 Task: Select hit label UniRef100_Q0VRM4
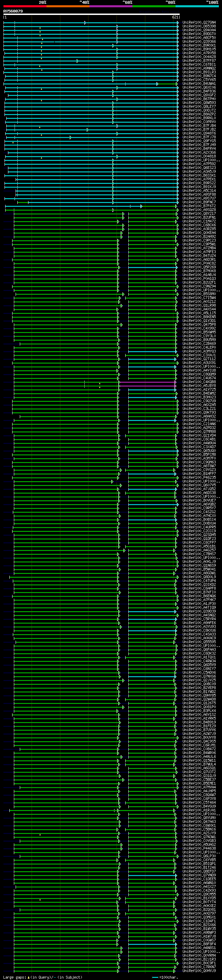199,955
